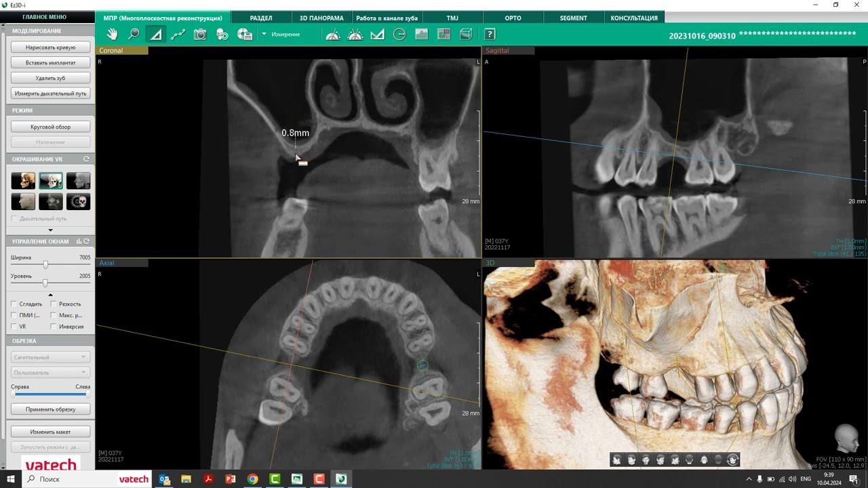Select the hand pan tool
Screen dimensions: 868x488
coord(112,35)
